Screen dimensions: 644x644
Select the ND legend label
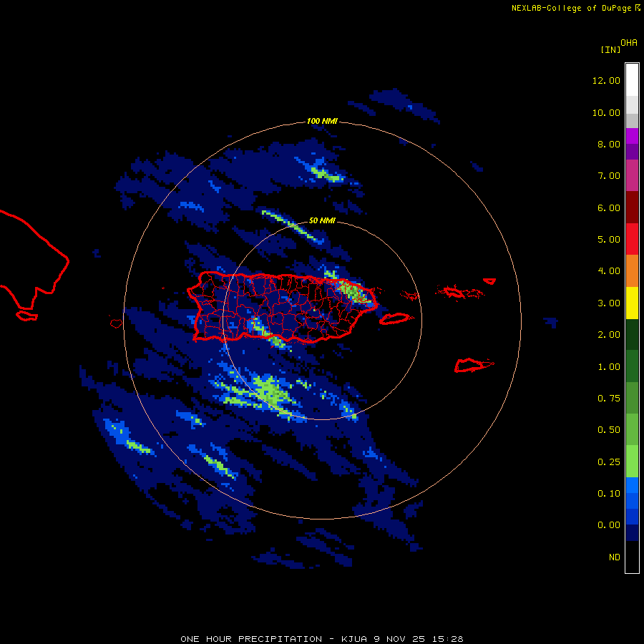coord(615,557)
